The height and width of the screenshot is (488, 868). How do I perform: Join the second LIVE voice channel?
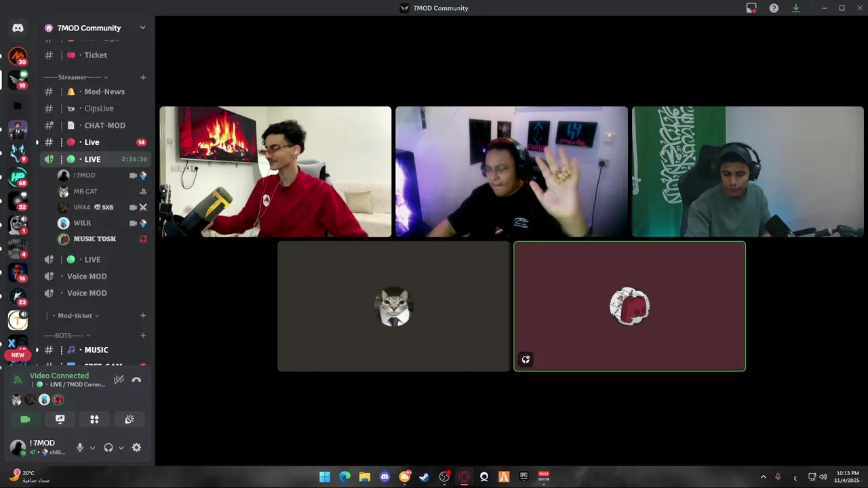click(x=95, y=260)
